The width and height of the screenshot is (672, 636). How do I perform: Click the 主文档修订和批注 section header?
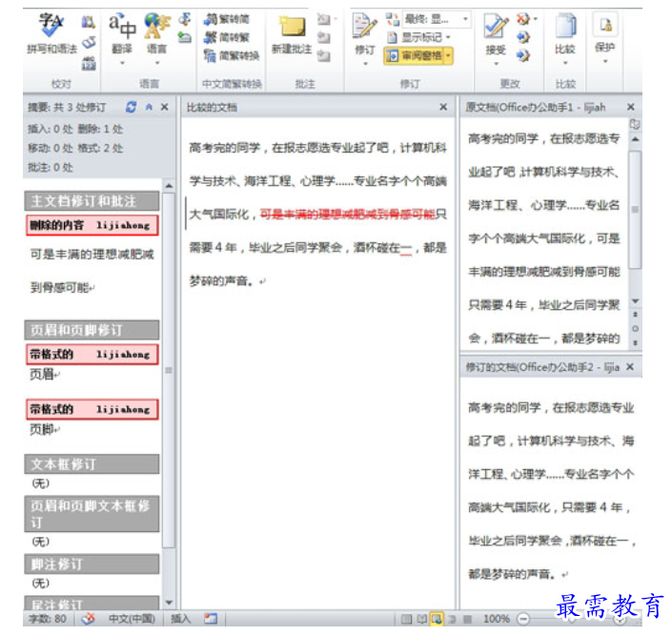tap(92, 200)
